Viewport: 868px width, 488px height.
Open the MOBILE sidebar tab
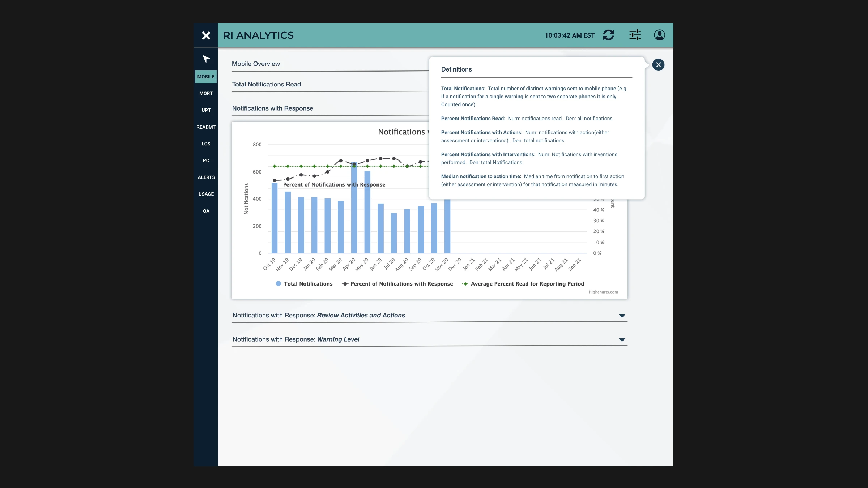point(206,77)
